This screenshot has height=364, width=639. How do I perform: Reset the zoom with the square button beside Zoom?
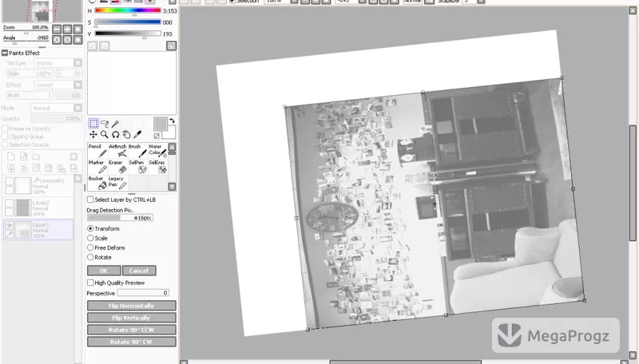[x=77, y=29]
